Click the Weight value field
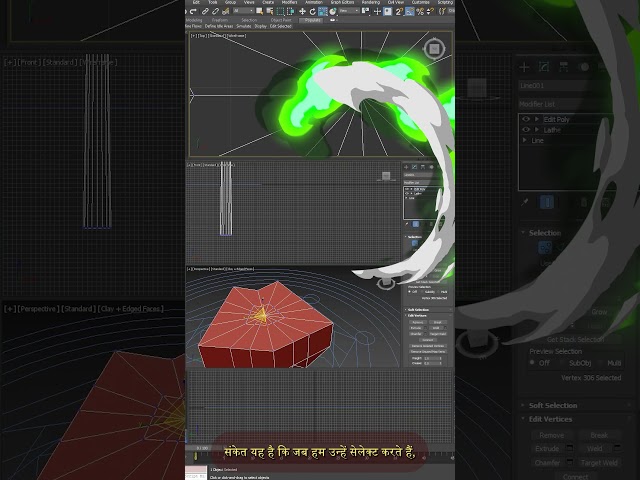 pos(430,358)
